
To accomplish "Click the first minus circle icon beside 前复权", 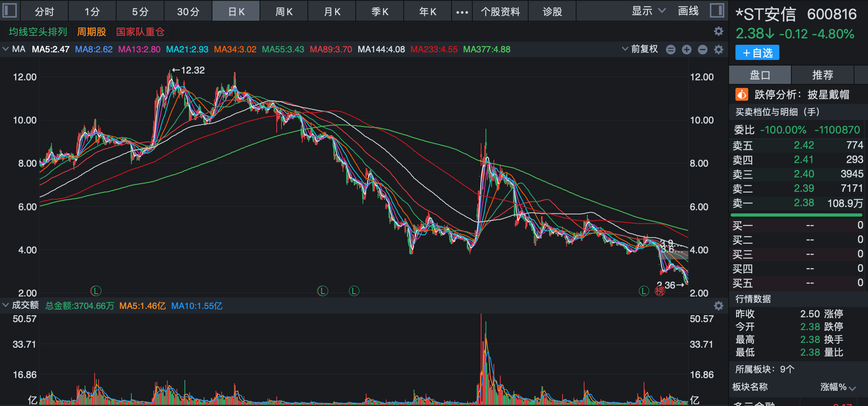I will click(671, 50).
